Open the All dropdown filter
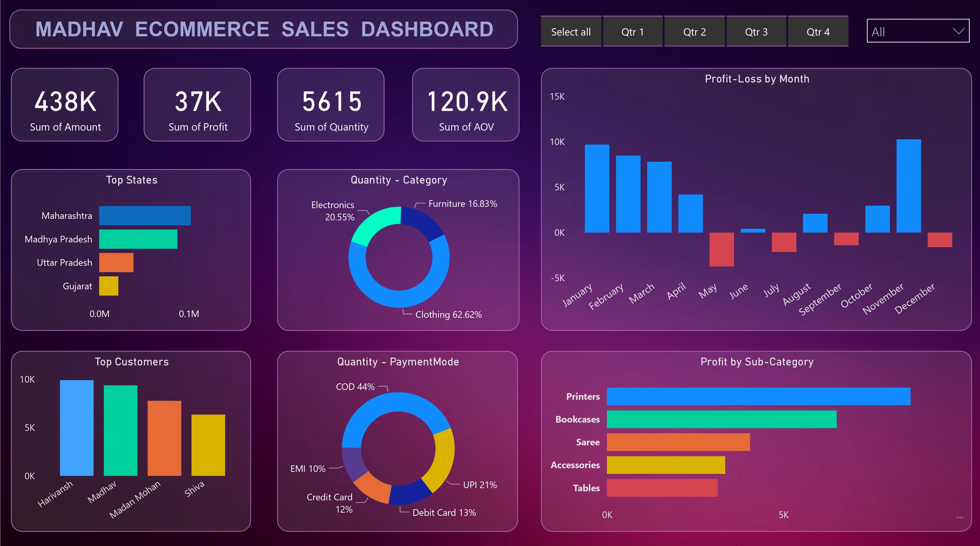Screen dimensions: 980x546 tap(913, 31)
